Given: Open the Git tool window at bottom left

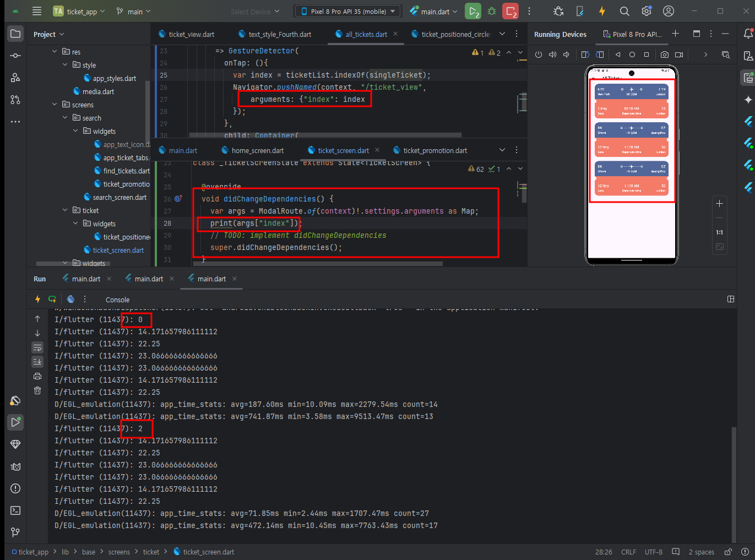Looking at the screenshot, I should tap(15, 532).
